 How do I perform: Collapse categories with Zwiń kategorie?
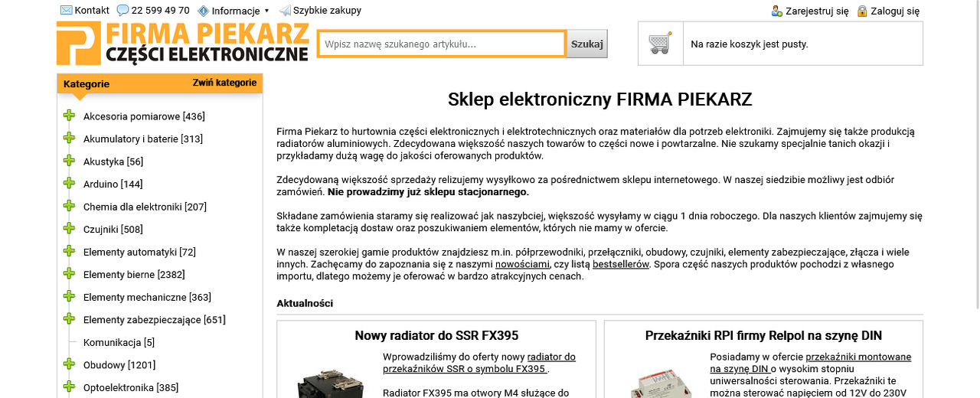tap(224, 83)
